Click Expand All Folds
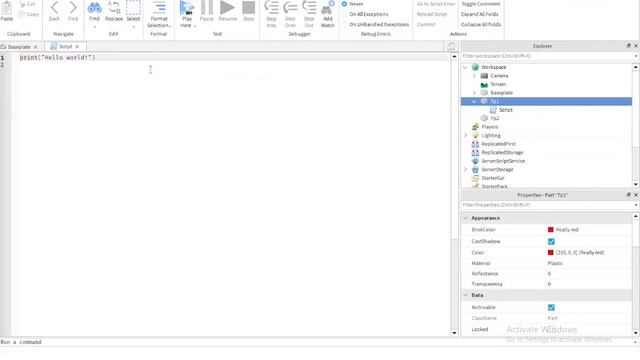 480,14
